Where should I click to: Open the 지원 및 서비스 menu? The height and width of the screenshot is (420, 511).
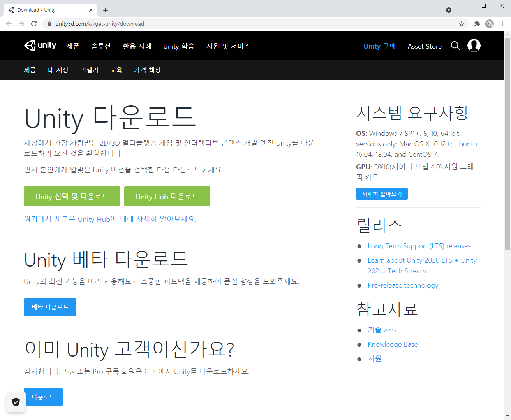pyautogui.click(x=228, y=46)
